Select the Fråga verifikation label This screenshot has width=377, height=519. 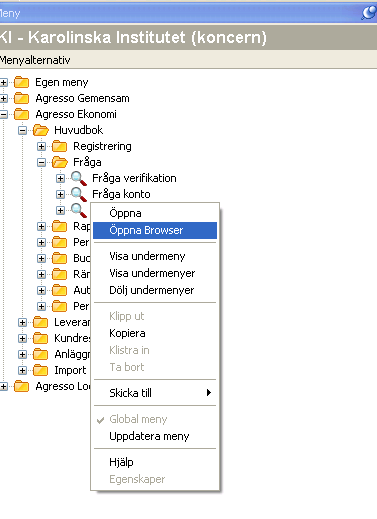coord(134,178)
